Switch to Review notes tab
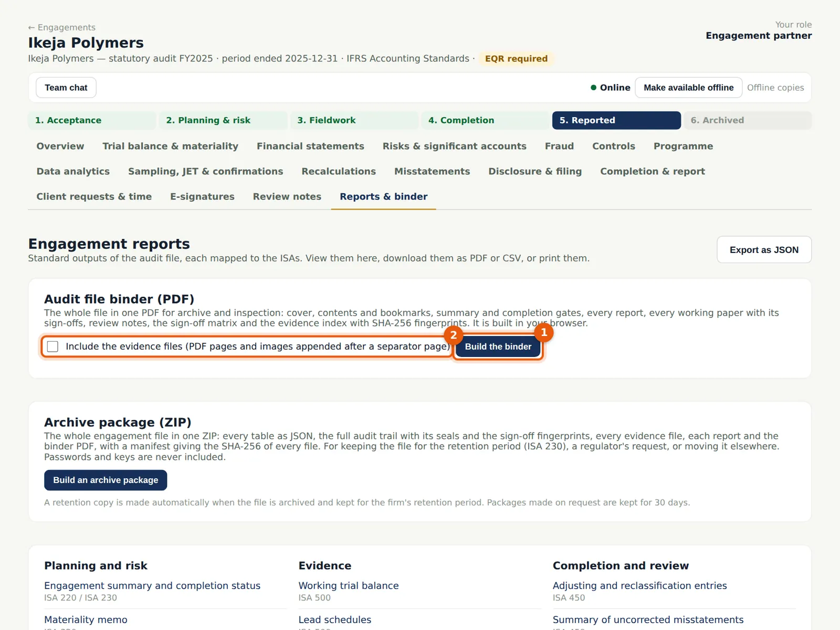Viewport: 840px width, 630px height. [287, 196]
